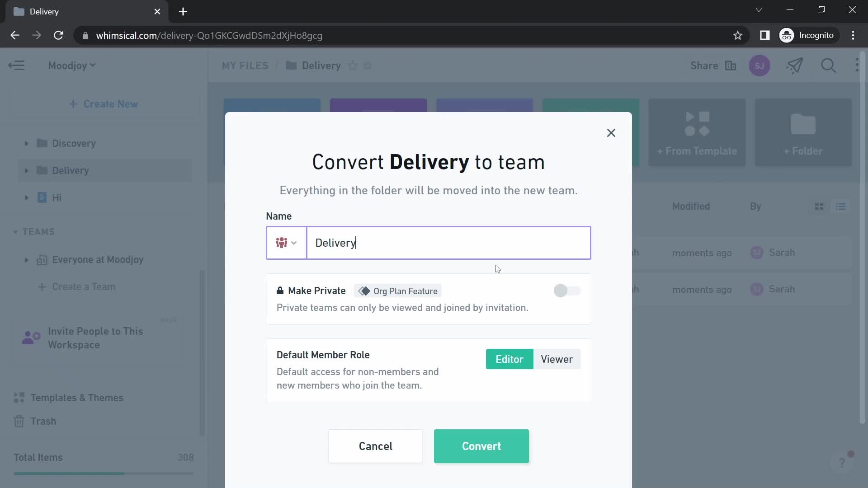The width and height of the screenshot is (868, 488).
Task: Expand the Discovery folder in sidebar
Action: [26, 143]
